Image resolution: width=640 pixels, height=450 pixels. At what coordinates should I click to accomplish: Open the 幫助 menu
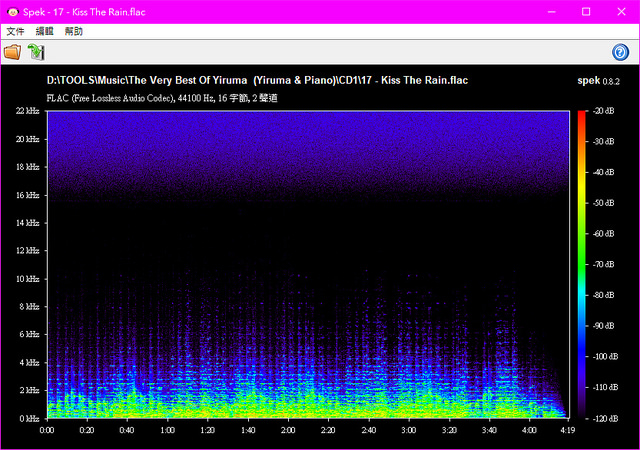(74, 32)
